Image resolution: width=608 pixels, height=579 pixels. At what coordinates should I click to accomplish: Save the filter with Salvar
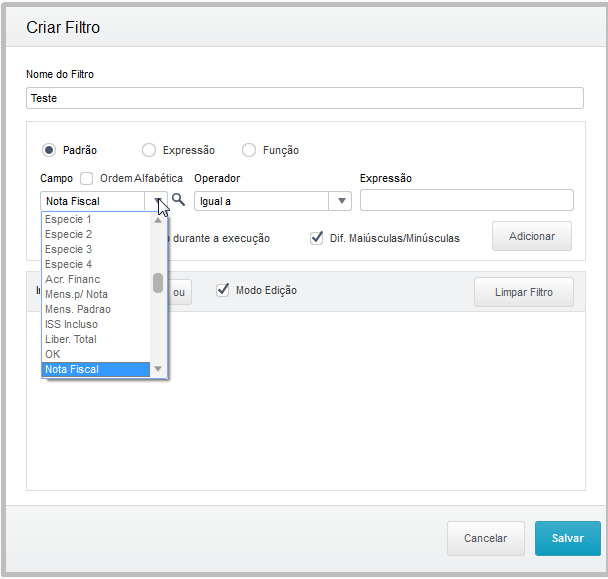click(567, 538)
